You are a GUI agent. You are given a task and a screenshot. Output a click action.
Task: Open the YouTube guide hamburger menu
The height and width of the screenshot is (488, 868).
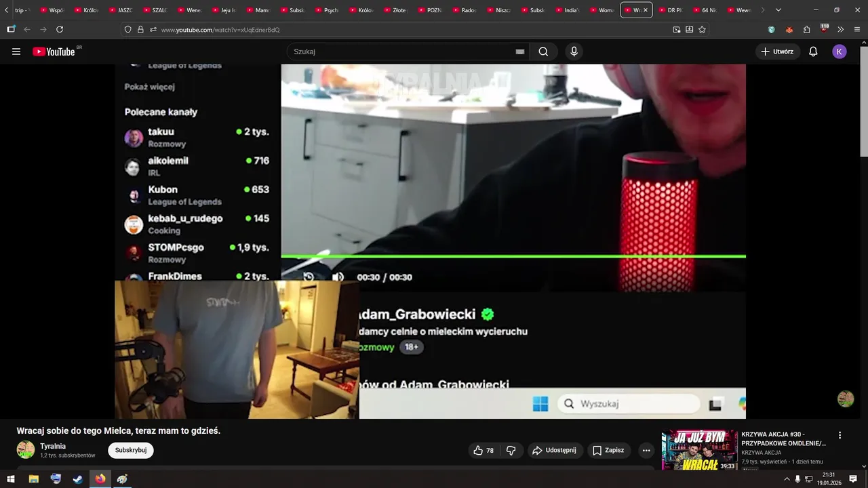coord(16,52)
